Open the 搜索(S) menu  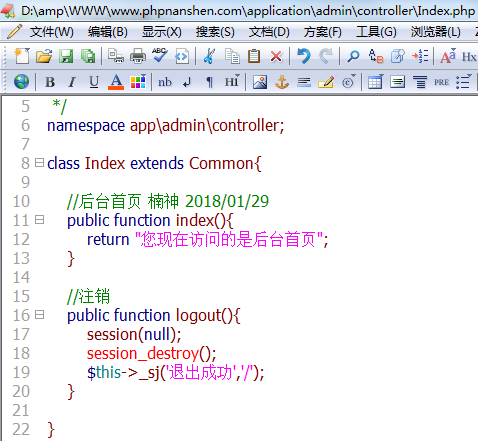point(215,32)
